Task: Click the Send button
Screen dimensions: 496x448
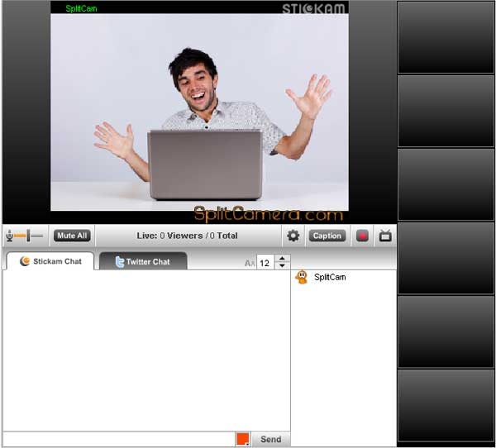Action: 271,439
